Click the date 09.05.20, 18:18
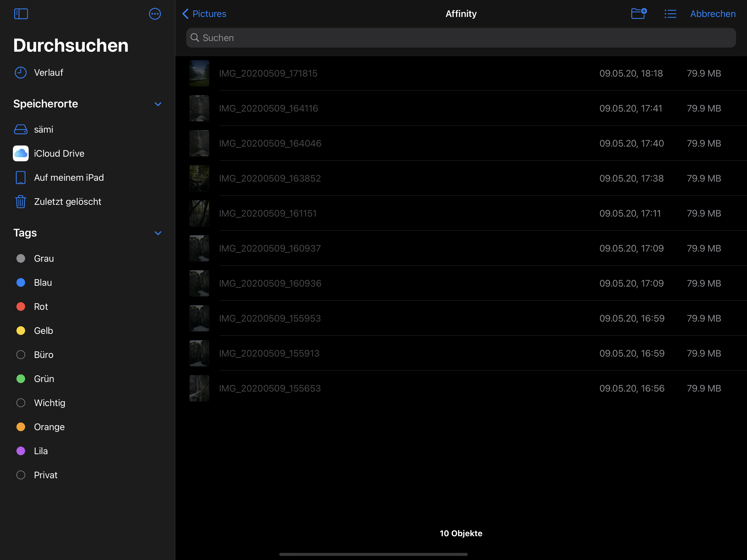This screenshot has width=747, height=560. (631, 73)
